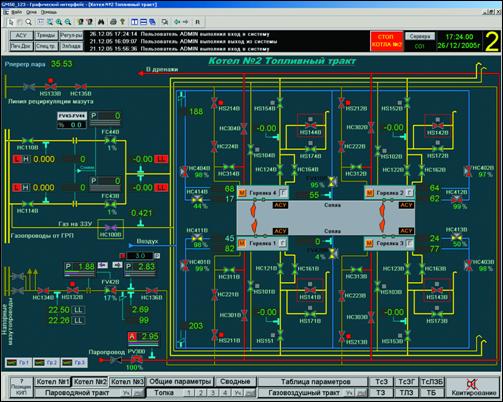Click steam valve PV300

click(136, 360)
